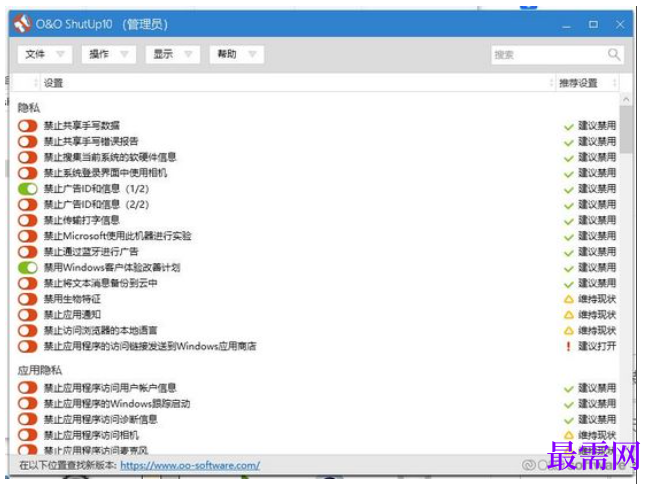Open the 帮助 dropdown arrow
This screenshot has width=659, height=487.
(x=252, y=54)
